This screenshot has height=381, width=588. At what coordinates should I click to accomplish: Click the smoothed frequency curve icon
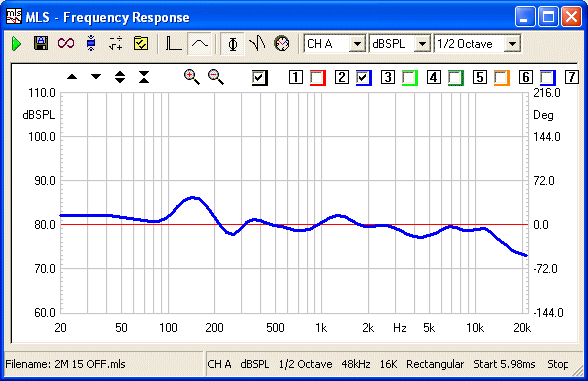(x=200, y=44)
